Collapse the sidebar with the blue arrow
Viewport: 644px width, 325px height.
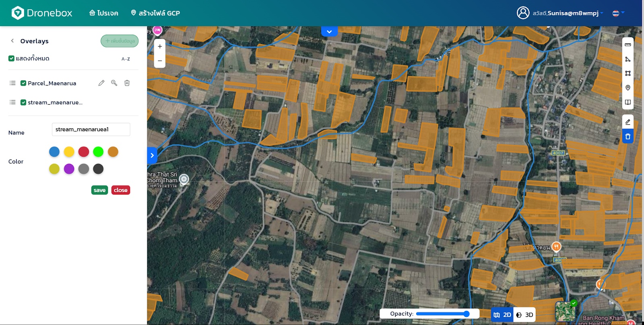click(152, 155)
